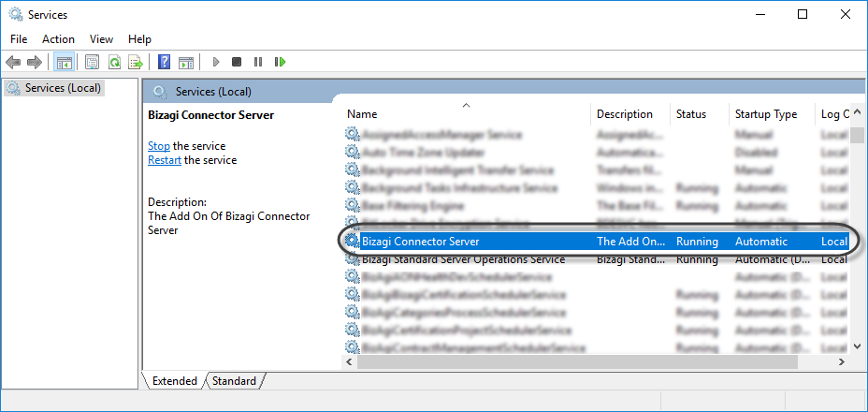Select the Auto Time Zone Updater name
Screen dimensions: 868x412
424,152
